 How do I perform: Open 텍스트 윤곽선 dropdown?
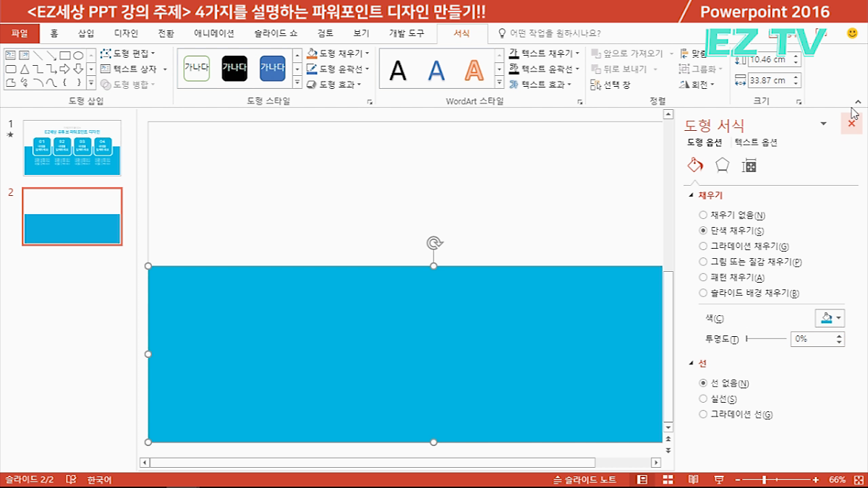[544, 69]
